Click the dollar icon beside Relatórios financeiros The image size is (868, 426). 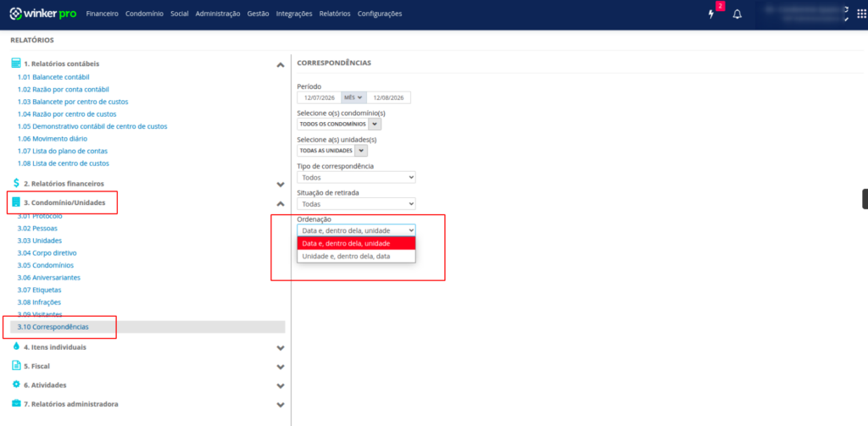[16, 183]
